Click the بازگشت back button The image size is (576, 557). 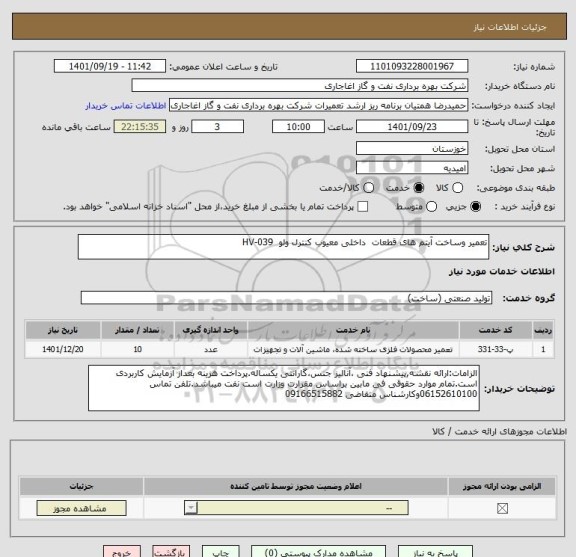coord(171,552)
